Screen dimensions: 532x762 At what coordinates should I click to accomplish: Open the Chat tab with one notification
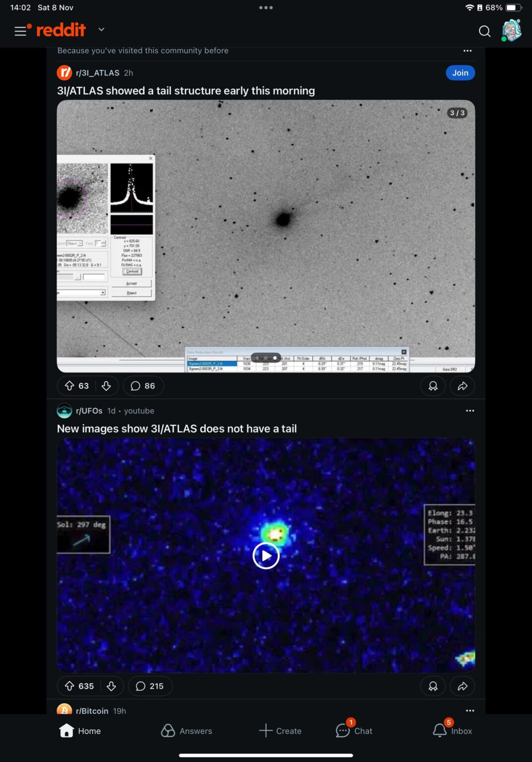pyautogui.click(x=354, y=731)
